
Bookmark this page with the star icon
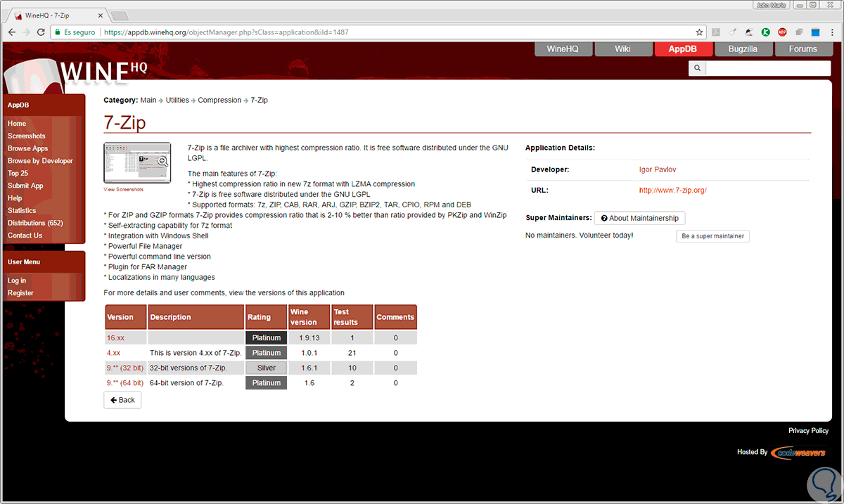(x=699, y=32)
